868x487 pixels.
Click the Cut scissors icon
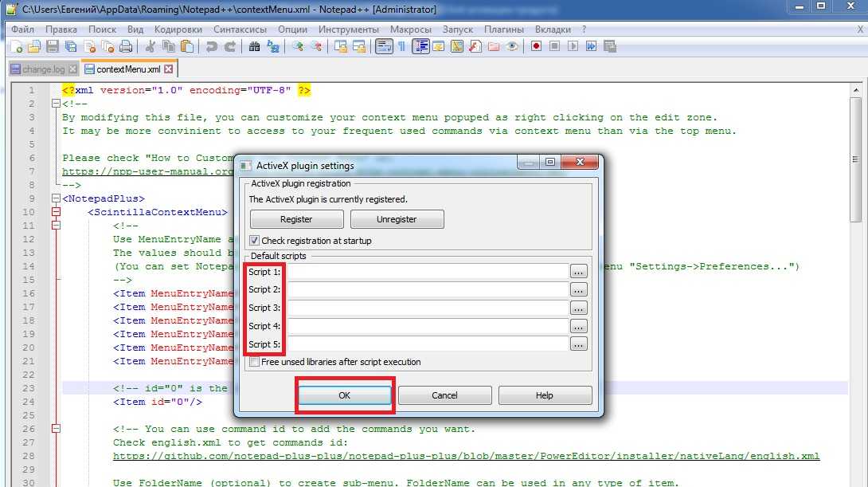click(151, 47)
